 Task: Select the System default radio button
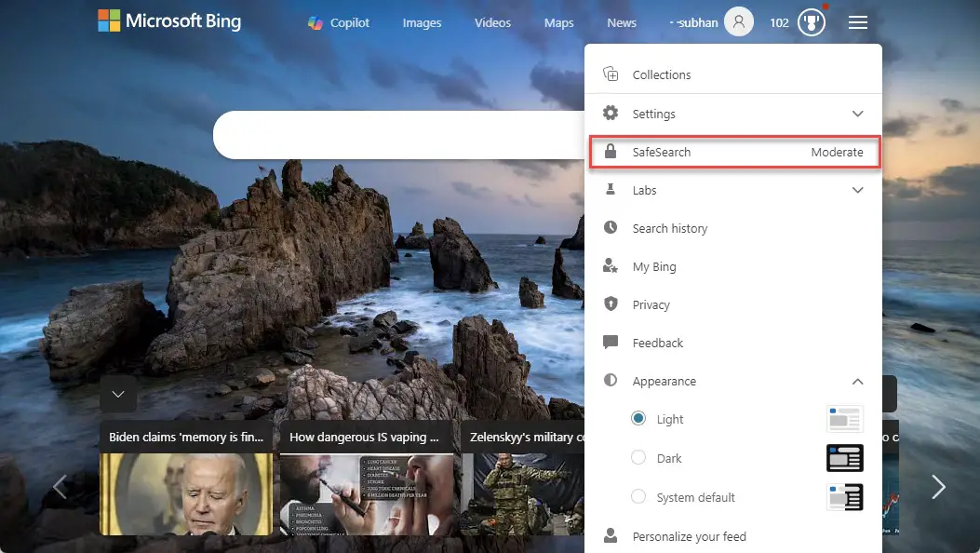click(638, 497)
